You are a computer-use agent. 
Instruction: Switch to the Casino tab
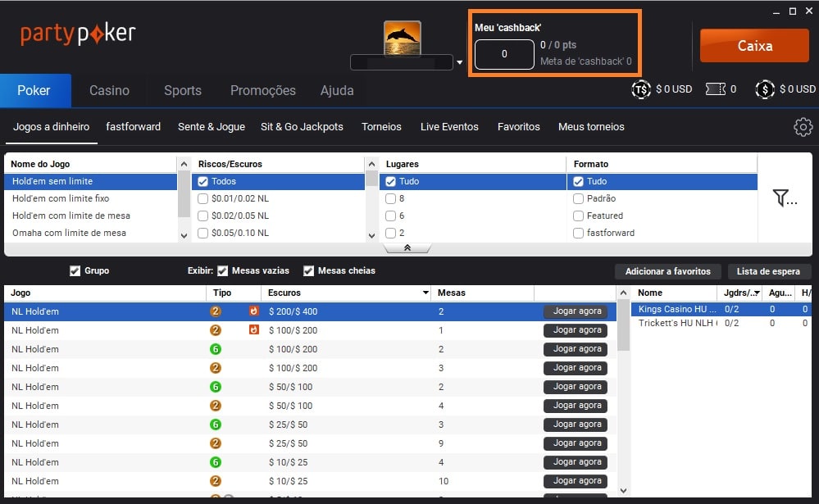(x=109, y=90)
